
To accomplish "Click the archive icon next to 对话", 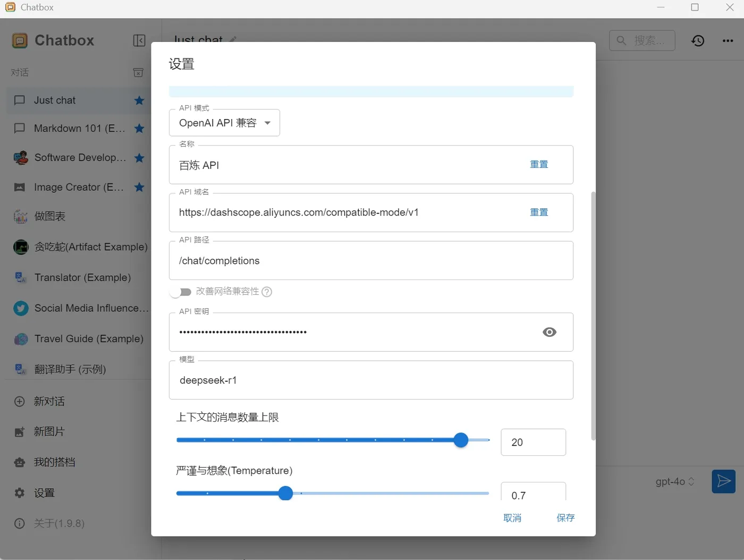I will (138, 73).
